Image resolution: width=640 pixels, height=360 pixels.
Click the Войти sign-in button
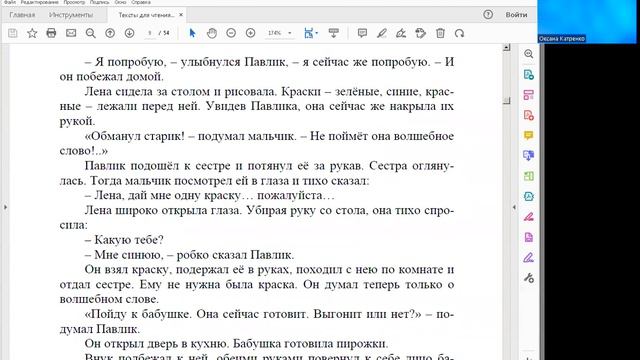[x=516, y=15]
